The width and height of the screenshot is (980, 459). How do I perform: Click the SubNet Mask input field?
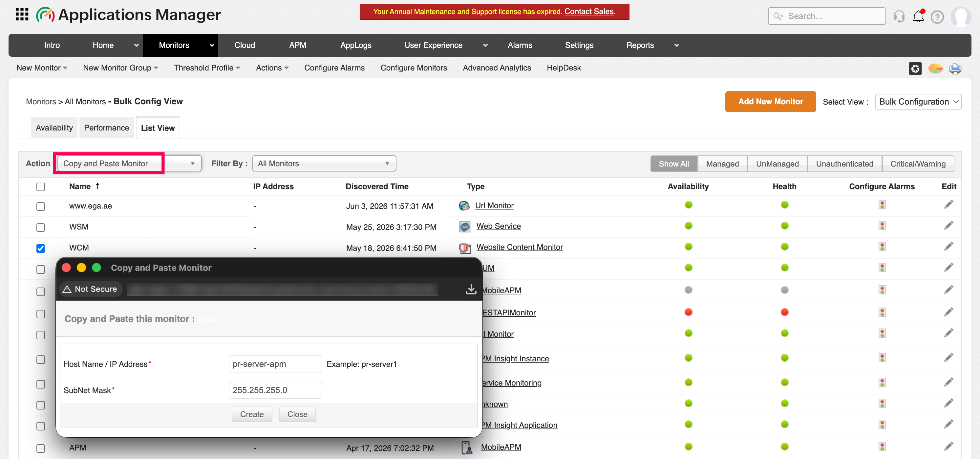tap(275, 390)
